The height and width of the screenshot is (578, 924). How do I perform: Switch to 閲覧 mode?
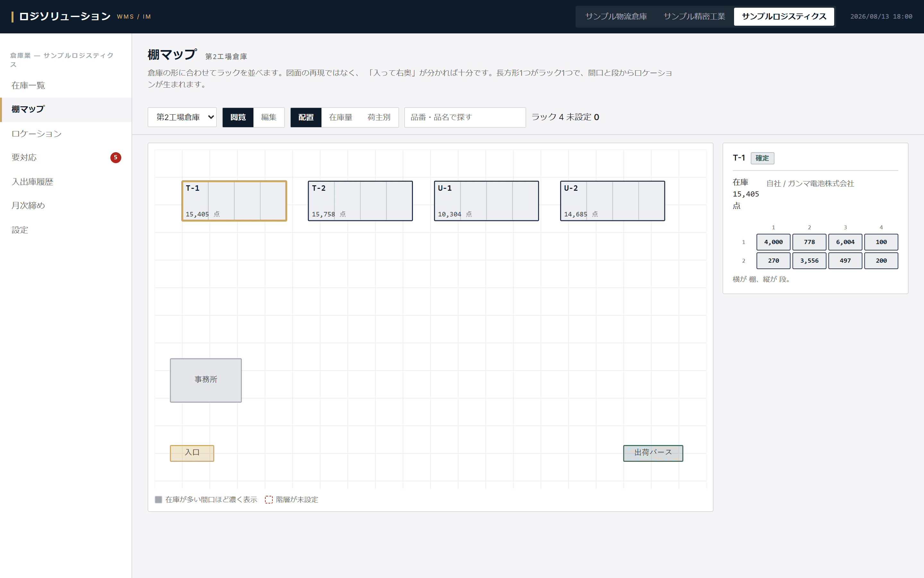click(x=238, y=117)
